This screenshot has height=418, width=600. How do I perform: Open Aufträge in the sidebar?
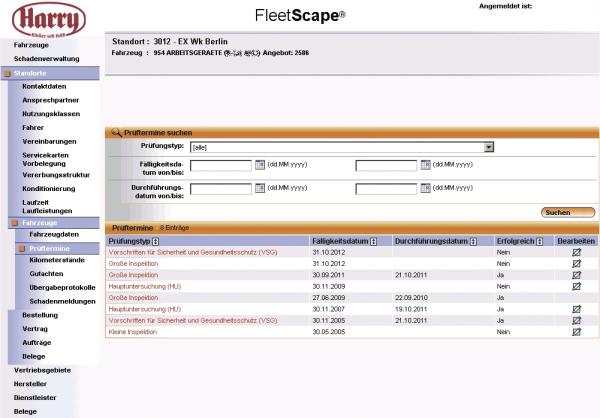[x=36, y=343]
